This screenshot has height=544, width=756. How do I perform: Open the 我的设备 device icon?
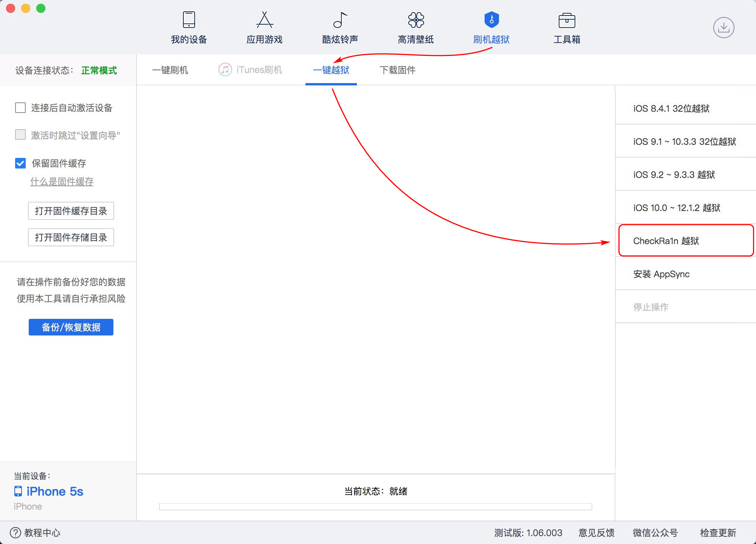coord(189,20)
